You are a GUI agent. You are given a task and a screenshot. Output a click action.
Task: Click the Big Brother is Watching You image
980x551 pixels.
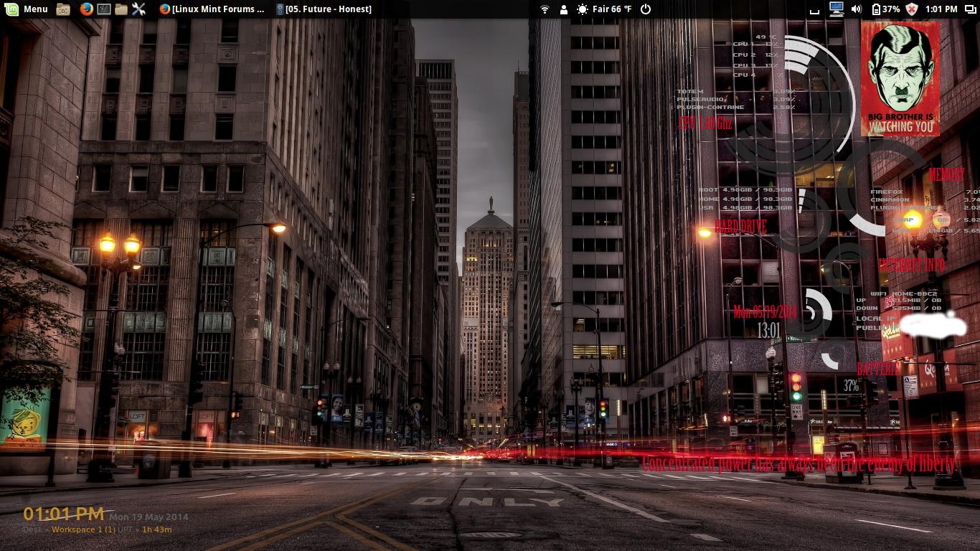pos(900,78)
